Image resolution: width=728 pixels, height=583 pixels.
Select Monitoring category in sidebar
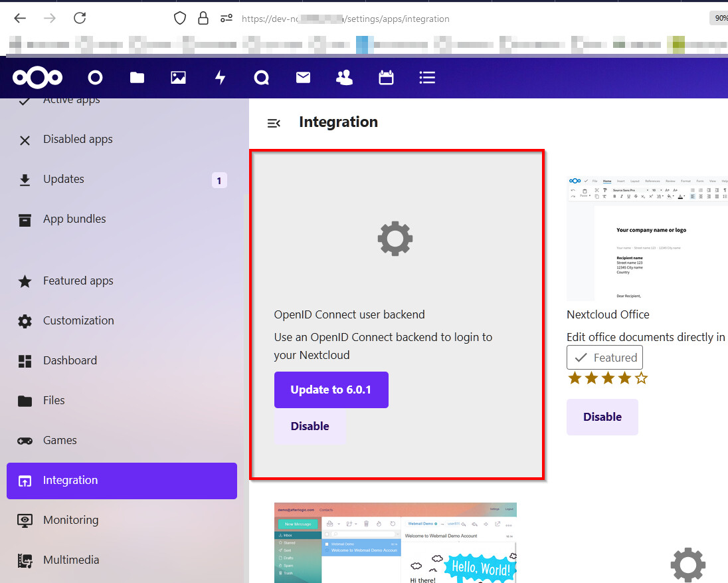(70, 520)
